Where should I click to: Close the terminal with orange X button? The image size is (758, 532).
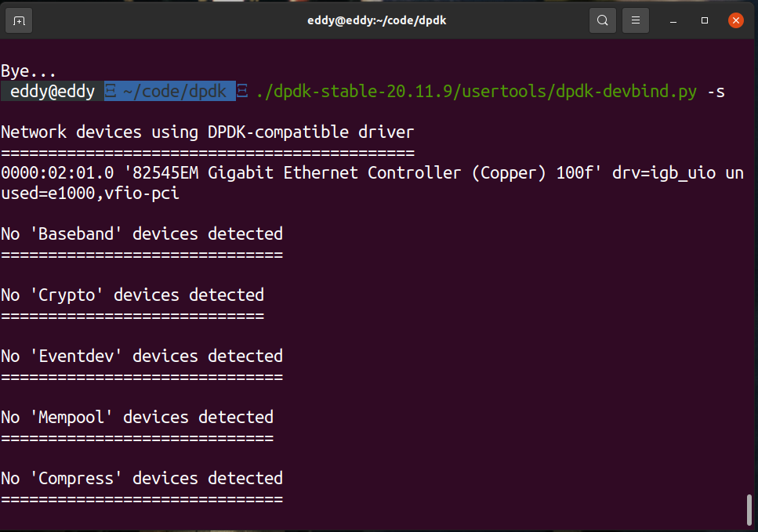735,20
